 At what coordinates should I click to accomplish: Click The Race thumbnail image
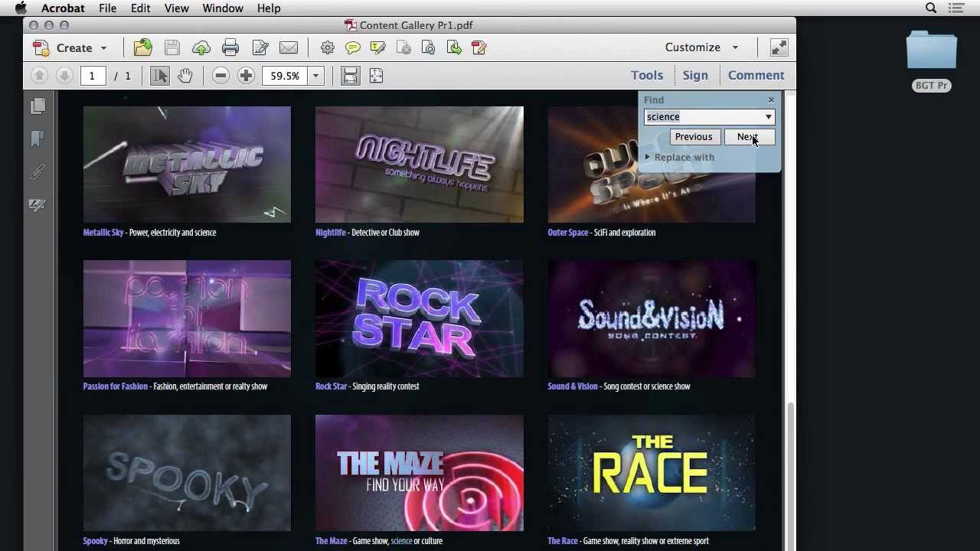(652, 473)
